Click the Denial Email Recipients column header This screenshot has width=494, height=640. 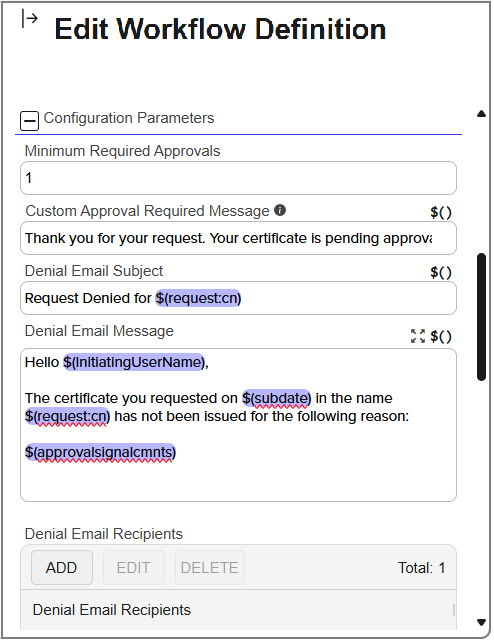[112, 610]
